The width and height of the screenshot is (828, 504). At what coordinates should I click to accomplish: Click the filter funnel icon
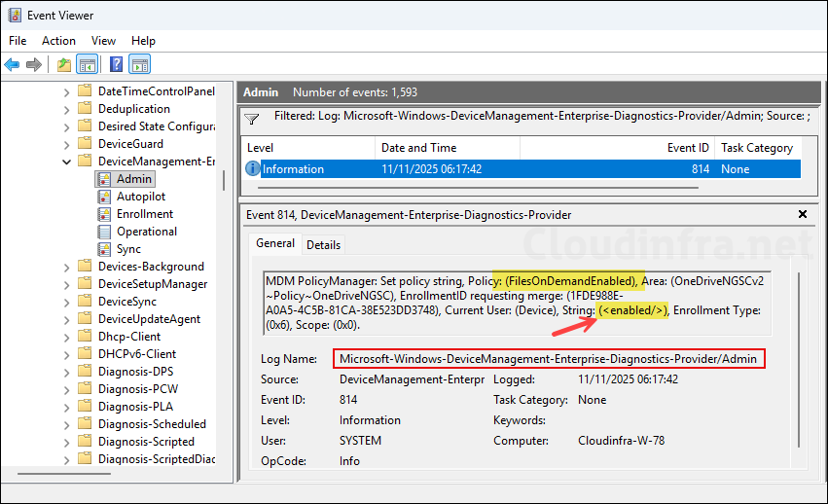[x=252, y=119]
